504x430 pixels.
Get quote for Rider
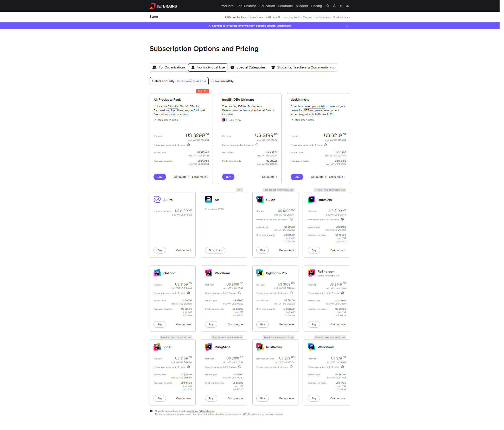(x=184, y=399)
